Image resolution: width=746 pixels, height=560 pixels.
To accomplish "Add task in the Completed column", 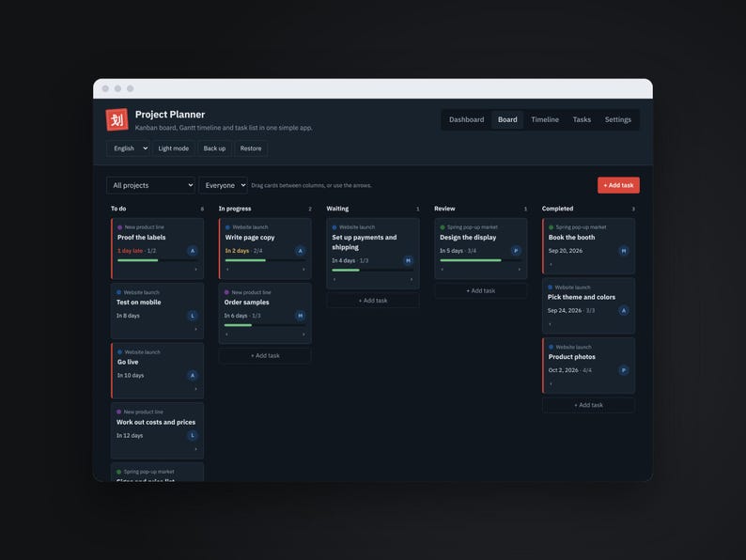I will pos(588,405).
